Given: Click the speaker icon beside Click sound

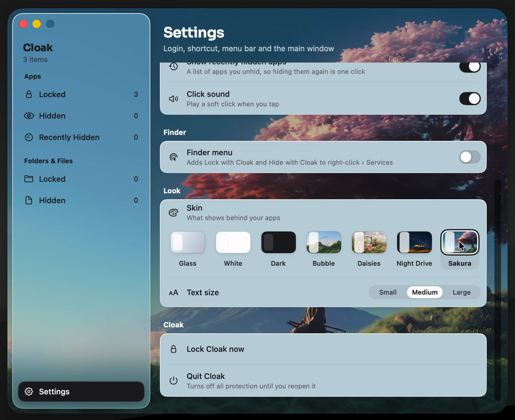Looking at the screenshot, I should tap(173, 99).
